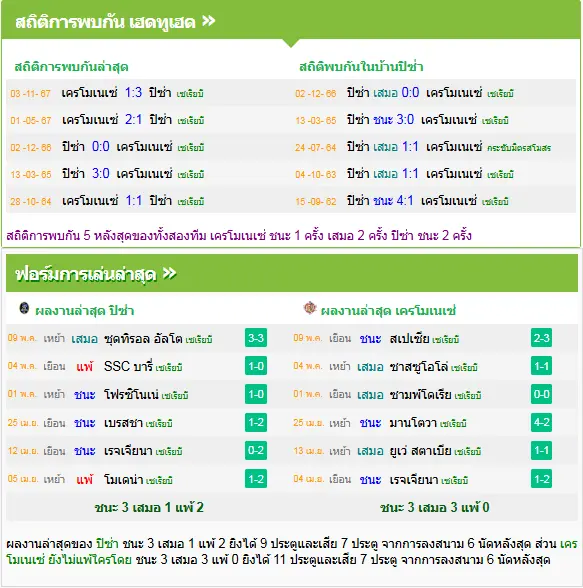The height and width of the screenshot is (588, 583).
Task: Click the Cremonese team crest icon
Action: coord(310,308)
